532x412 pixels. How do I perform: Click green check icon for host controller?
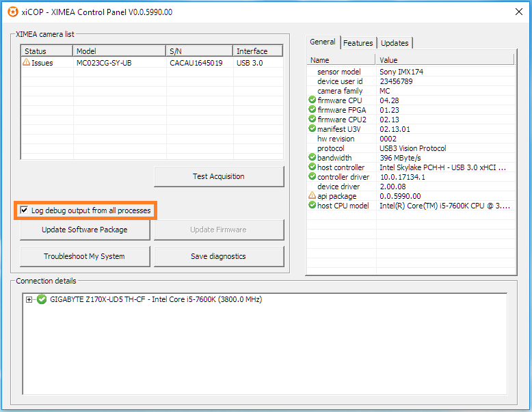point(312,167)
